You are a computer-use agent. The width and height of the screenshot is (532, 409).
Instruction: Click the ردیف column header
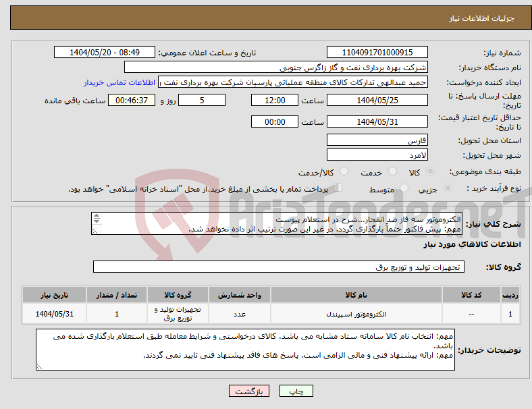[x=510, y=295]
